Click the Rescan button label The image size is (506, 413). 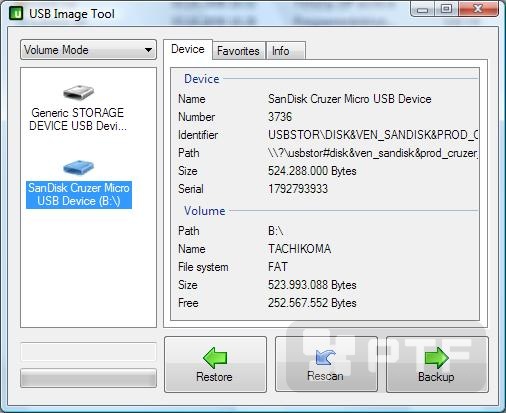click(325, 376)
